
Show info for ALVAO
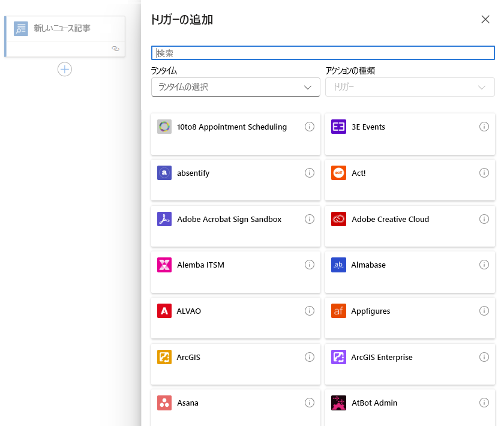(x=310, y=311)
